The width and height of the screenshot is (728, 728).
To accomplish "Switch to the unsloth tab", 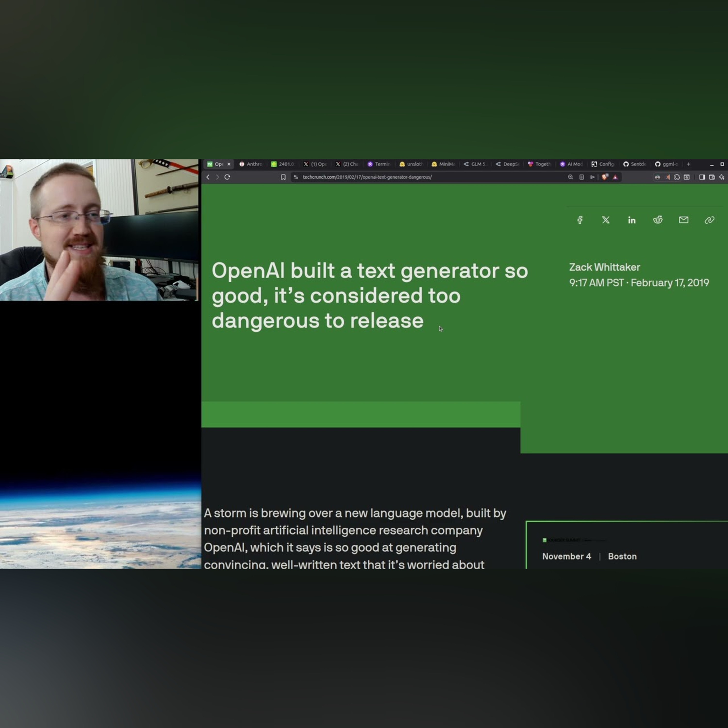I will coord(411,164).
